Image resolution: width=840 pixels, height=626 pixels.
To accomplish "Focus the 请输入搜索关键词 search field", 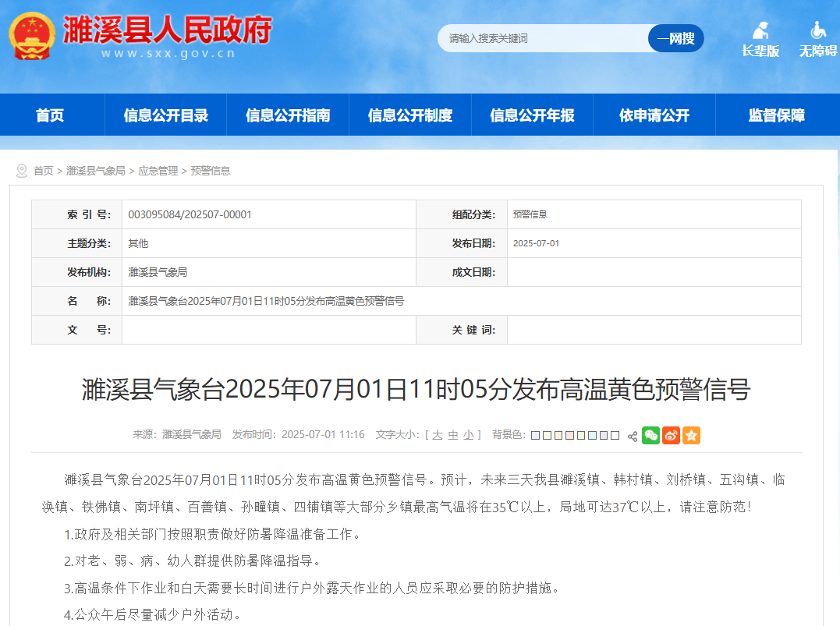I will tap(543, 38).
